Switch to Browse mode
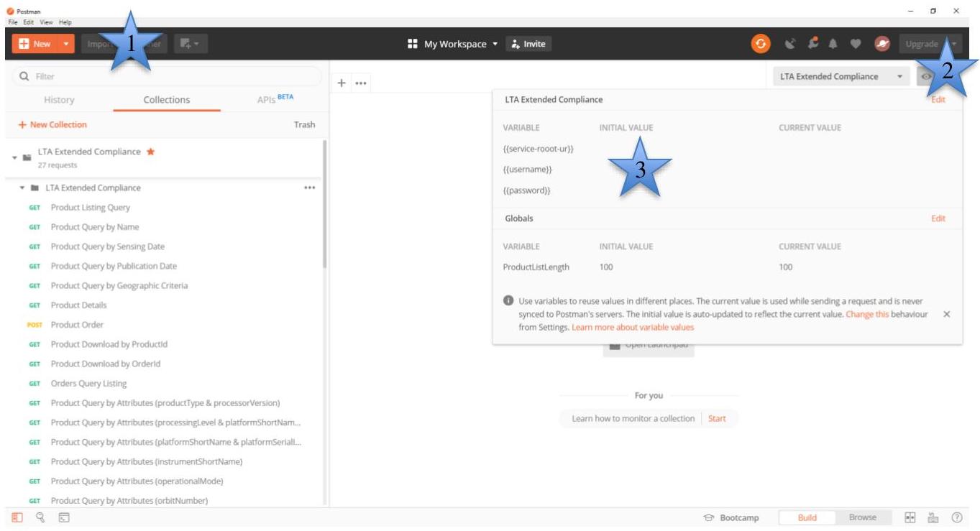The width and height of the screenshot is (980, 531). pos(863,517)
